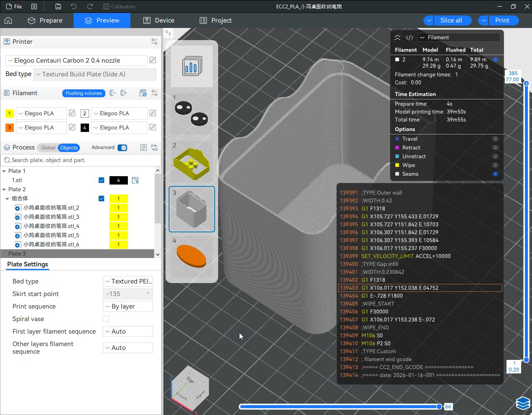The height and width of the screenshot is (415, 532).
Task: Open the Print sequence dropdown
Action: pos(128,306)
